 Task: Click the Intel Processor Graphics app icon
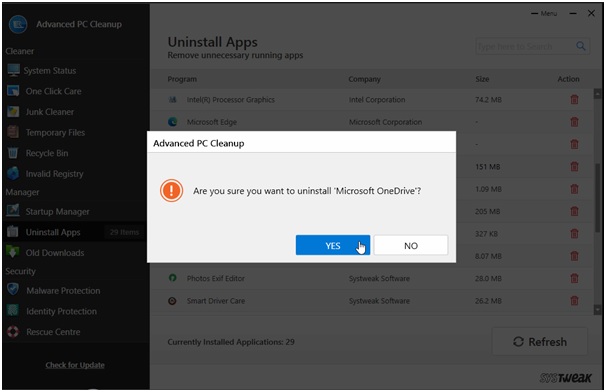click(172, 100)
